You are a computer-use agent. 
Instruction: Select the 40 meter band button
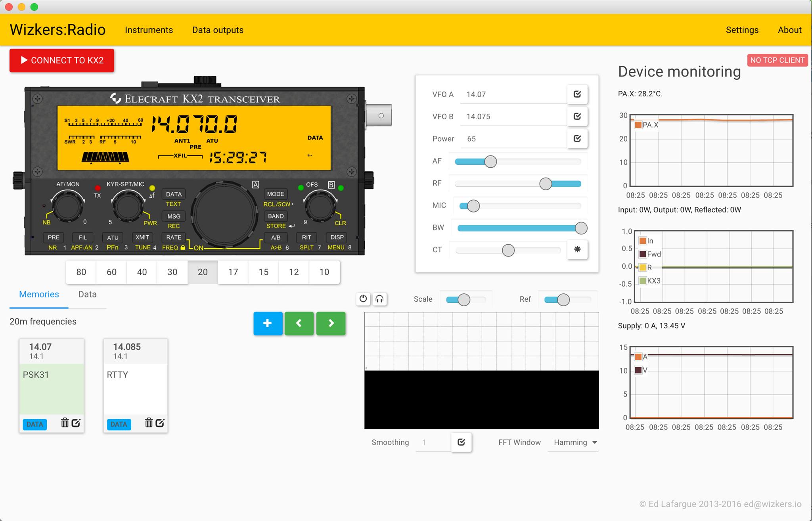tap(142, 272)
